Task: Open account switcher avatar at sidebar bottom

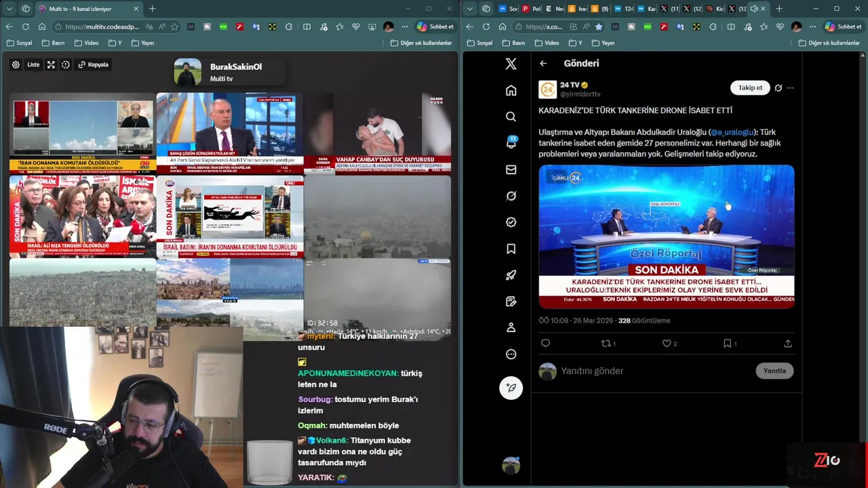Action: click(511, 465)
